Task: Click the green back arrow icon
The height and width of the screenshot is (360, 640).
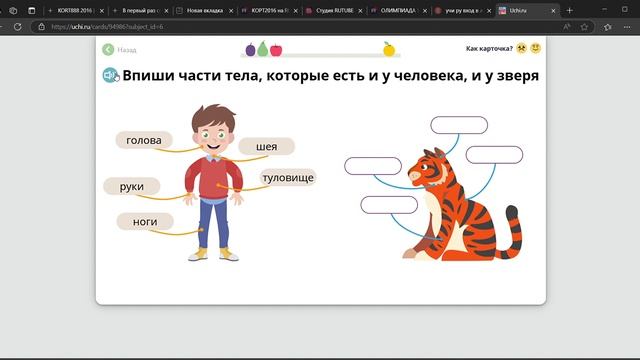Action: click(x=108, y=50)
